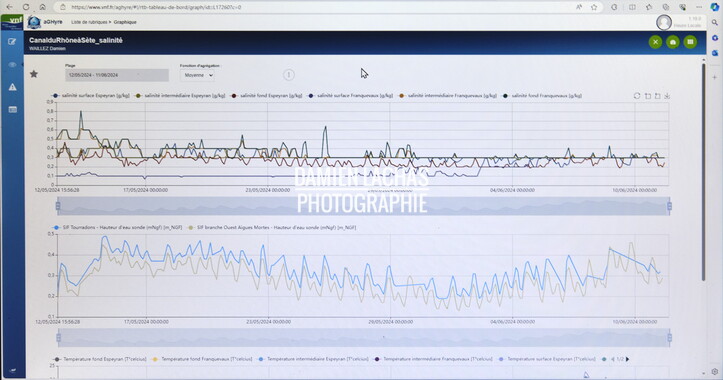Click the Plage date range field
The height and width of the screenshot is (380, 723).
pos(117,75)
